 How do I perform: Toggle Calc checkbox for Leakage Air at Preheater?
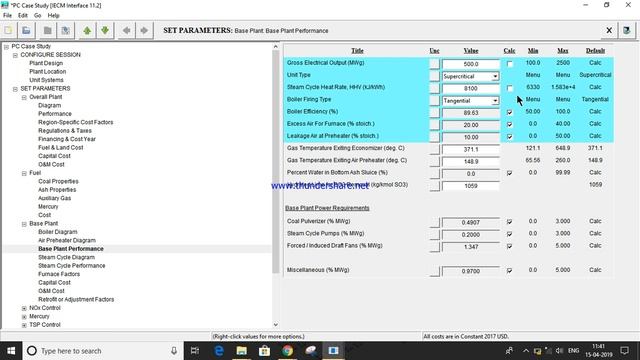pyautogui.click(x=509, y=137)
